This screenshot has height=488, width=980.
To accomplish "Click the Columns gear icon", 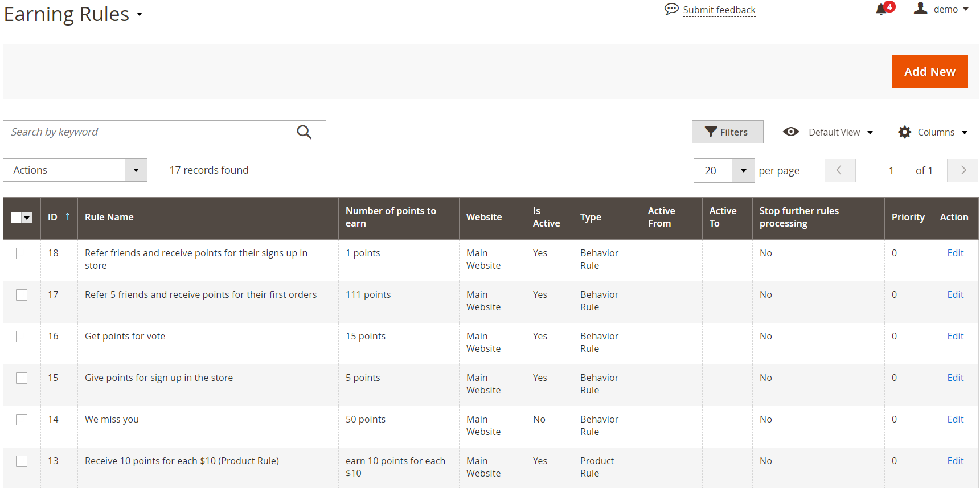I will click(904, 132).
